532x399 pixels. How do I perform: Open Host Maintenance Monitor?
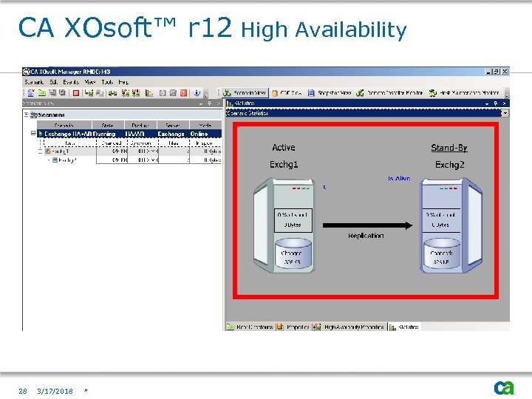coord(464,92)
